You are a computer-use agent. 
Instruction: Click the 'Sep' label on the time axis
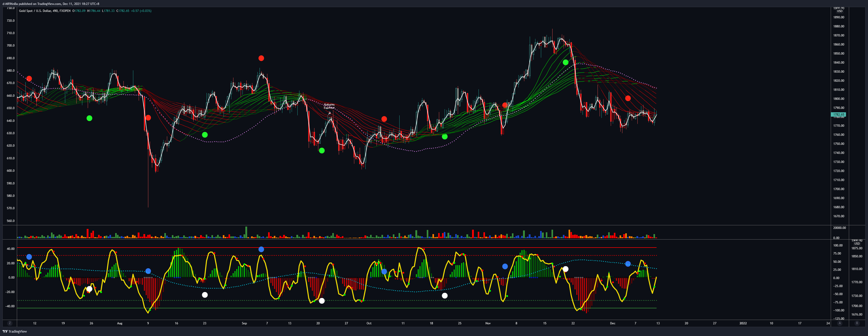pyautogui.click(x=244, y=324)
